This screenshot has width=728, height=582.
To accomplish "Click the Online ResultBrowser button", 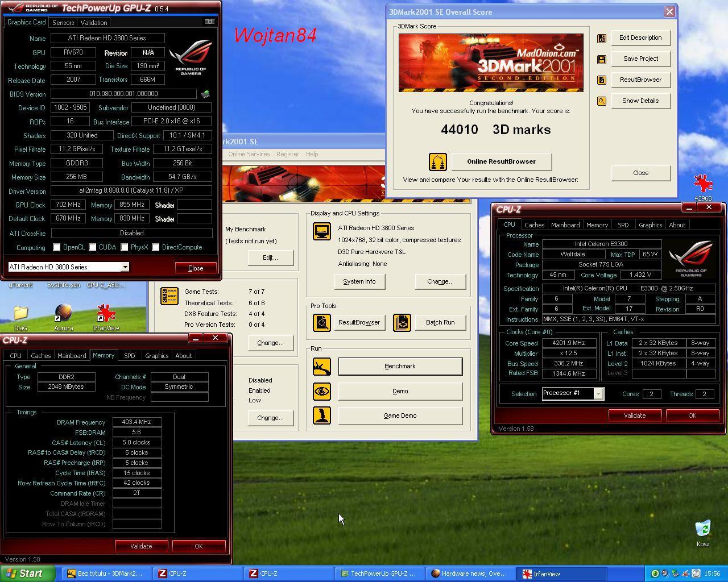I will [x=501, y=161].
